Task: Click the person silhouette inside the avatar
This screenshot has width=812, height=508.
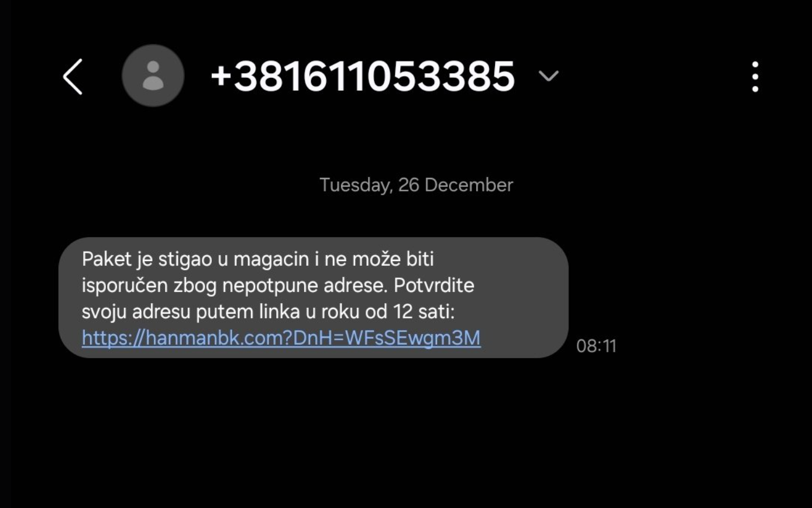Action: (x=153, y=75)
